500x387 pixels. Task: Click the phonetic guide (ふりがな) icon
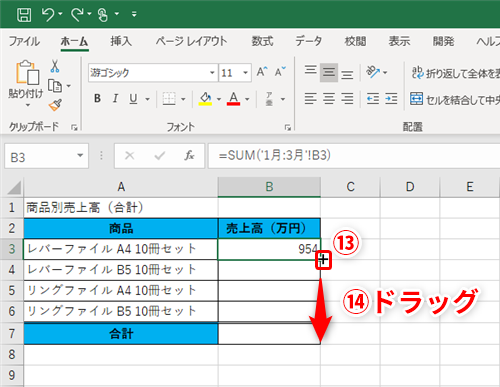pos(269,99)
